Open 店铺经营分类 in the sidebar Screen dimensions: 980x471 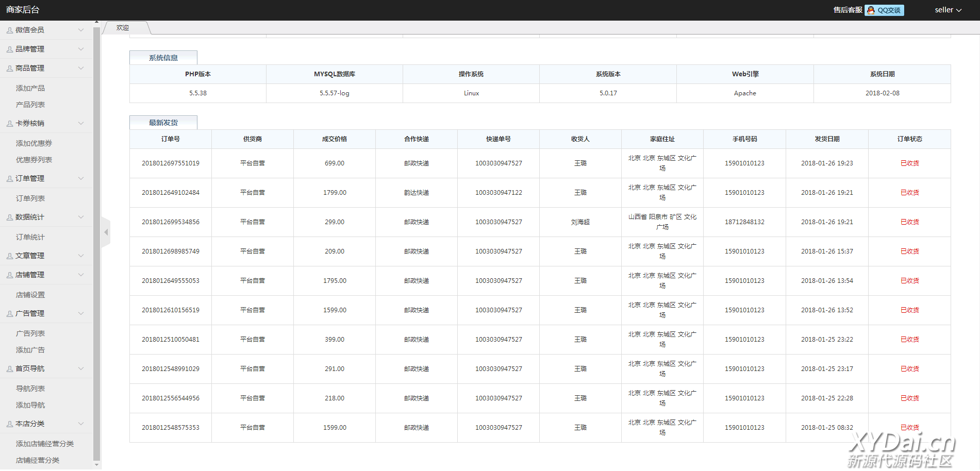[x=38, y=460]
